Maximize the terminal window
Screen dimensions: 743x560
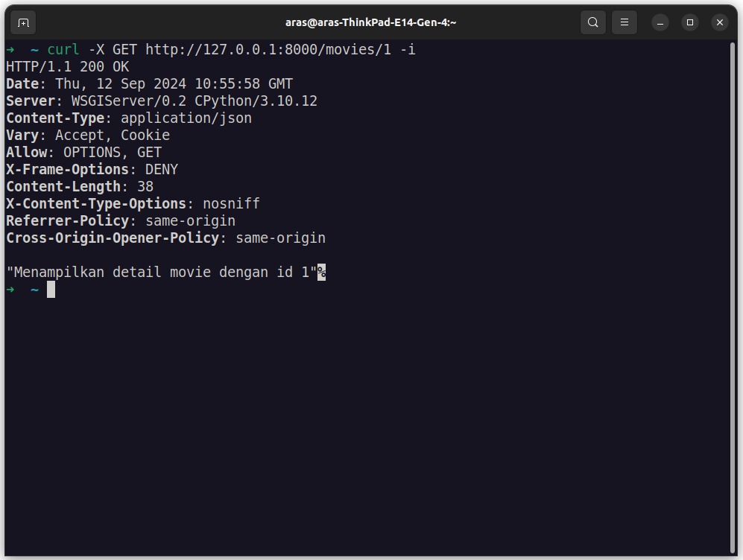pyautogui.click(x=690, y=22)
